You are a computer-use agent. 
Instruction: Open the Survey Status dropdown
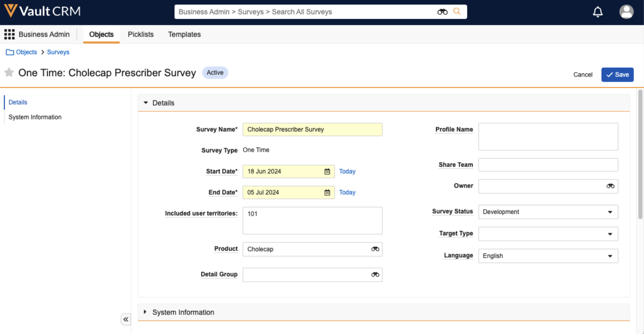(548, 212)
